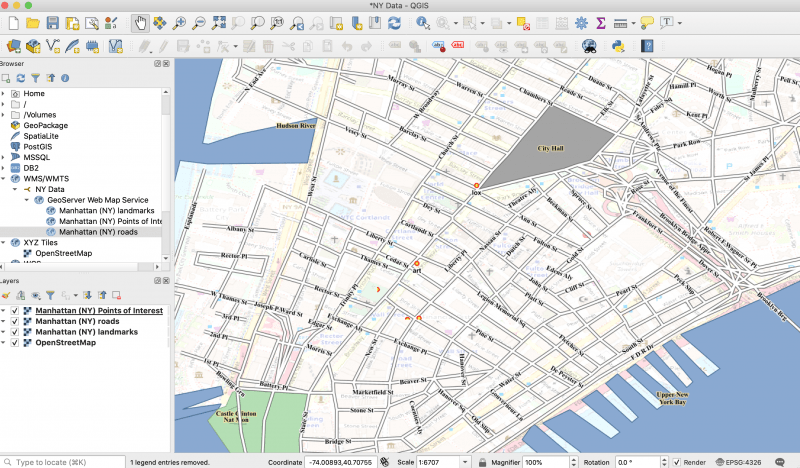Refresh the map canvas
Screen dimensions: 800x468
click(x=394, y=23)
